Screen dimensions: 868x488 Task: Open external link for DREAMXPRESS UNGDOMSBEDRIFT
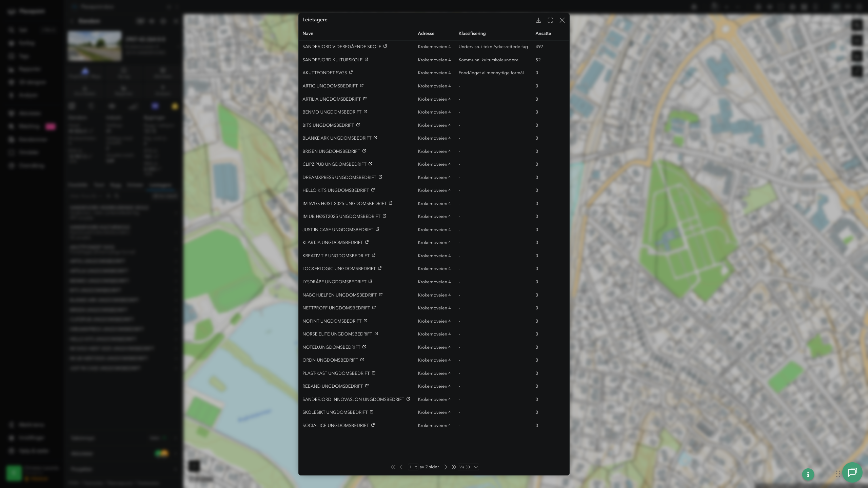click(x=380, y=177)
